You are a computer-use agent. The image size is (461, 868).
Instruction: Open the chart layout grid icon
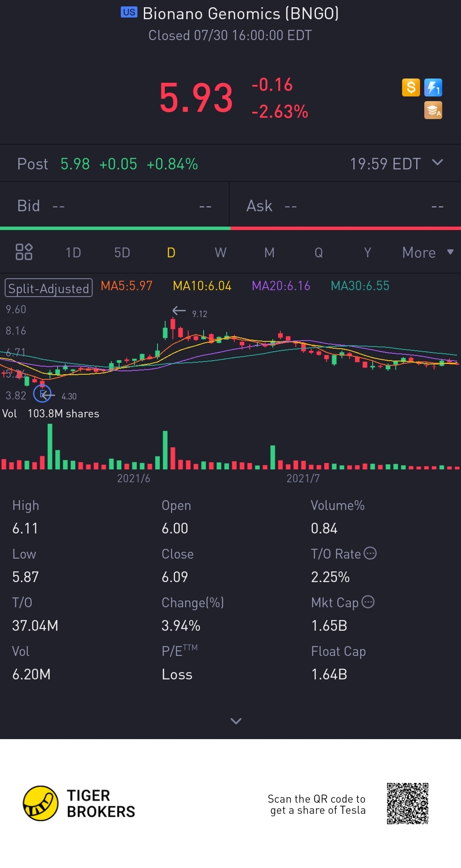(x=24, y=252)
